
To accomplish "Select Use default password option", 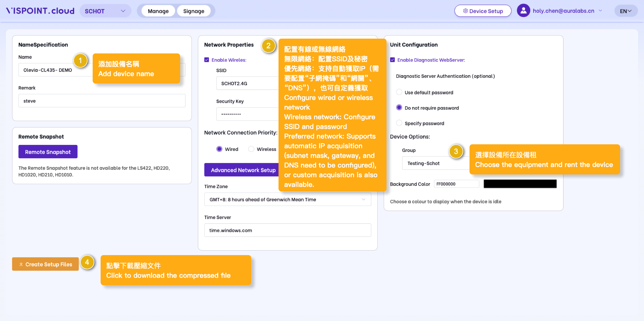I will coord(399,92).
